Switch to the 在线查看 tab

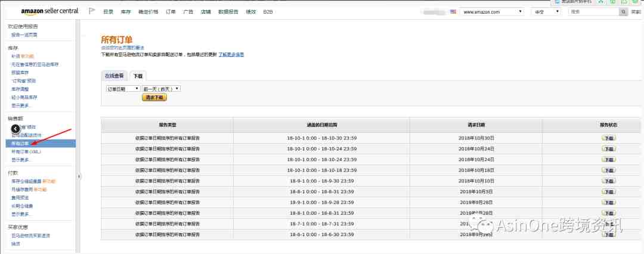pos(114,76)
